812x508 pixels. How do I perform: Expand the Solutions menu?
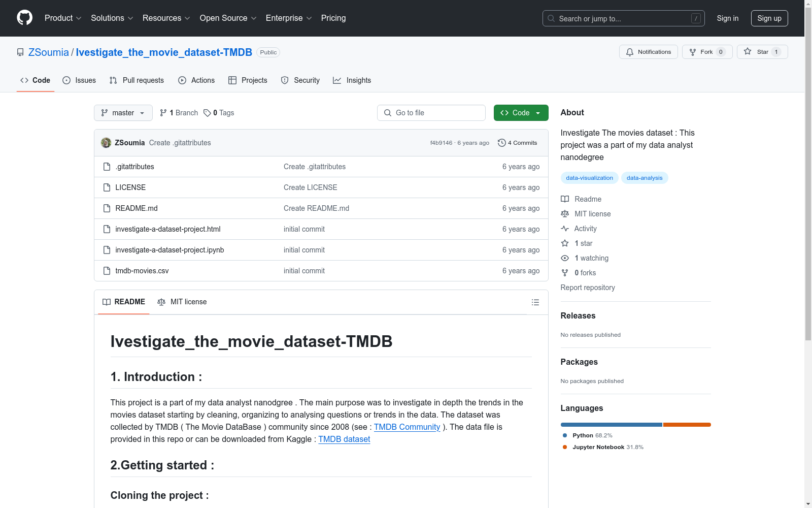tap(112, 18)
